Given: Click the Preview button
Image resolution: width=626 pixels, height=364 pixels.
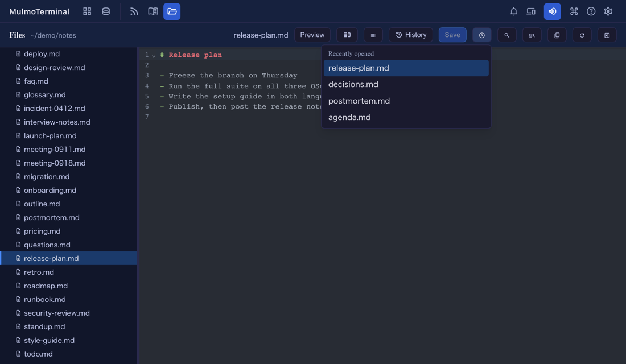Looking at the screenshot, I should pyautogui.click(x=312, y=35).
